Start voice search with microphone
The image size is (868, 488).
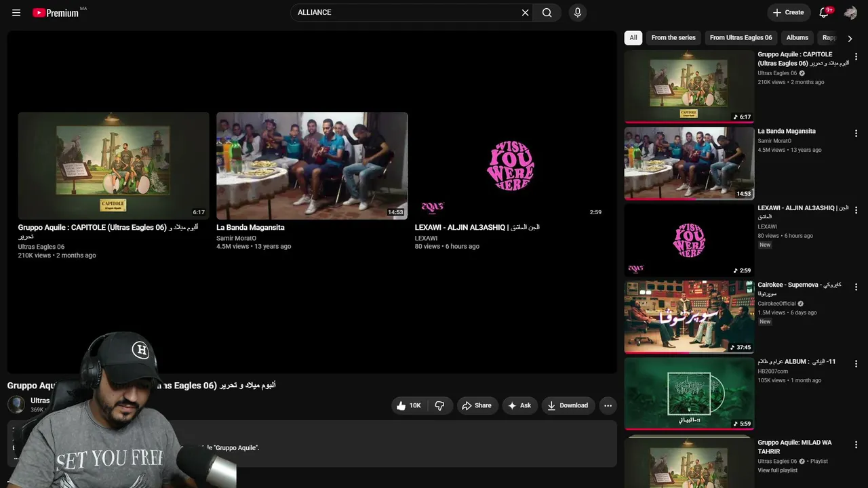[x=578, y=12]
